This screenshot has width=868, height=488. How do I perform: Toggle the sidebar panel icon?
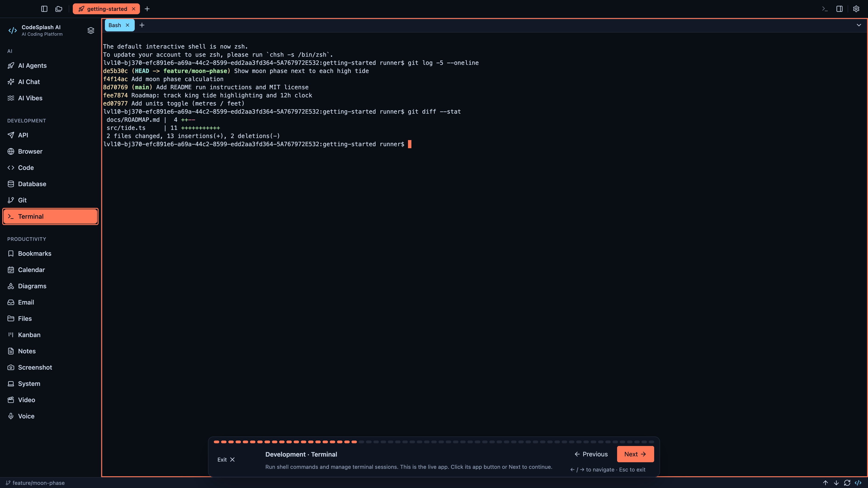(x=44, y=9)
